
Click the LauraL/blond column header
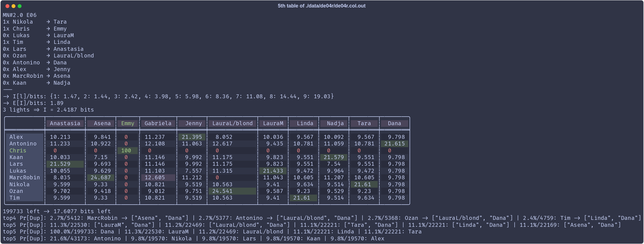(x=232, y=123)
